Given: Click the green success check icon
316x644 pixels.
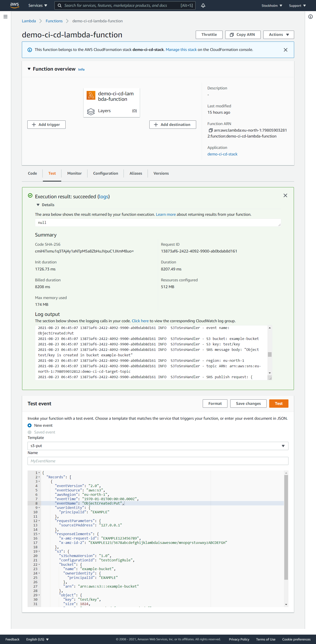Looking at the screenshot, I should [x=30, y=195].
